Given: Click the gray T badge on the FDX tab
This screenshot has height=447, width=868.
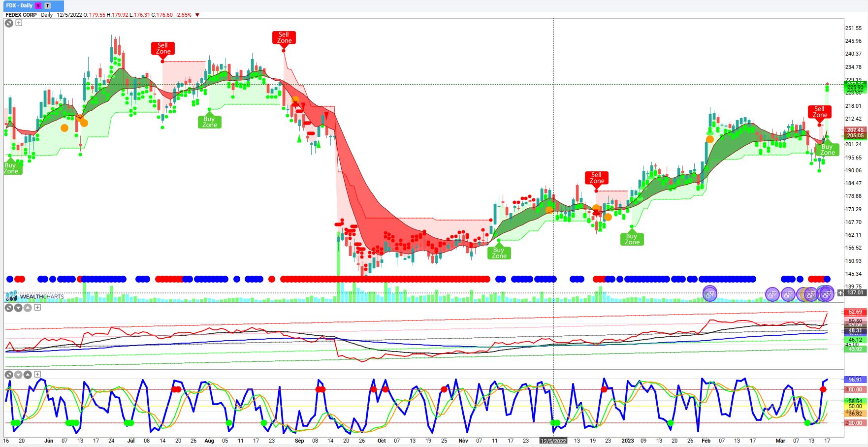Looking at the screenshot, I should point(47,6).
